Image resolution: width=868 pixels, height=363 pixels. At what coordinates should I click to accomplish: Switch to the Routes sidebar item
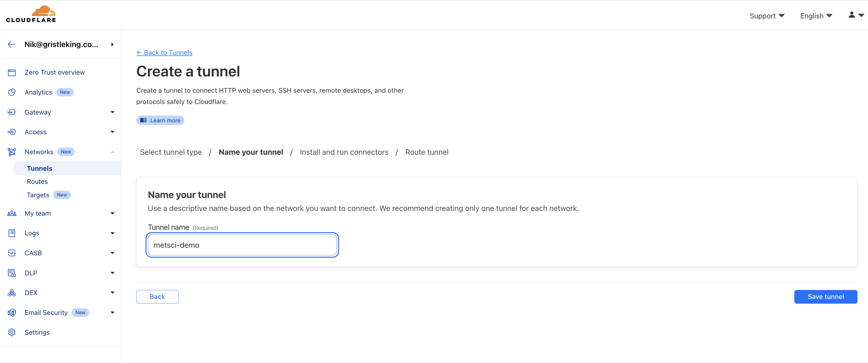(37, 181)
